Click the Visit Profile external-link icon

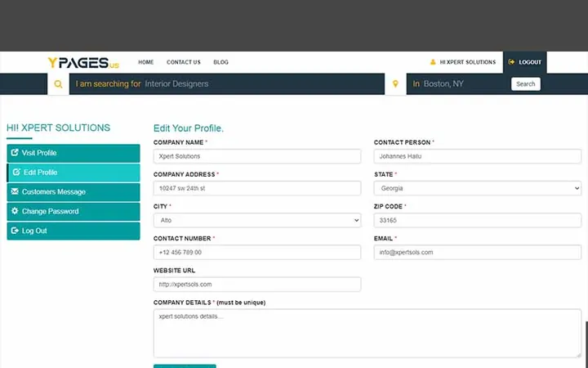click(x=15, y=152)
